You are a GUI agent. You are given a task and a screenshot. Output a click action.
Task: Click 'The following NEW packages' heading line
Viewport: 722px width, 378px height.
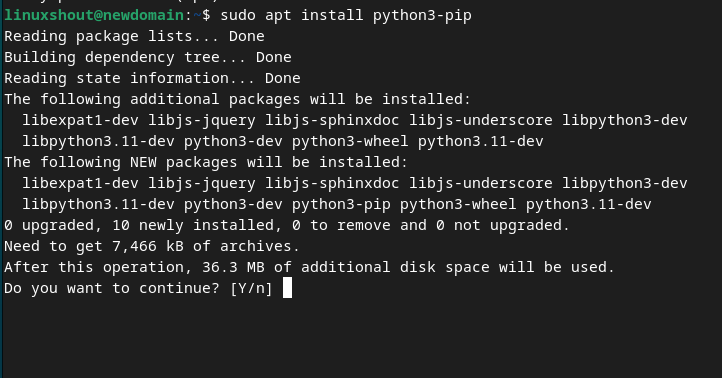pyautogui.click(x=206, y=163)
